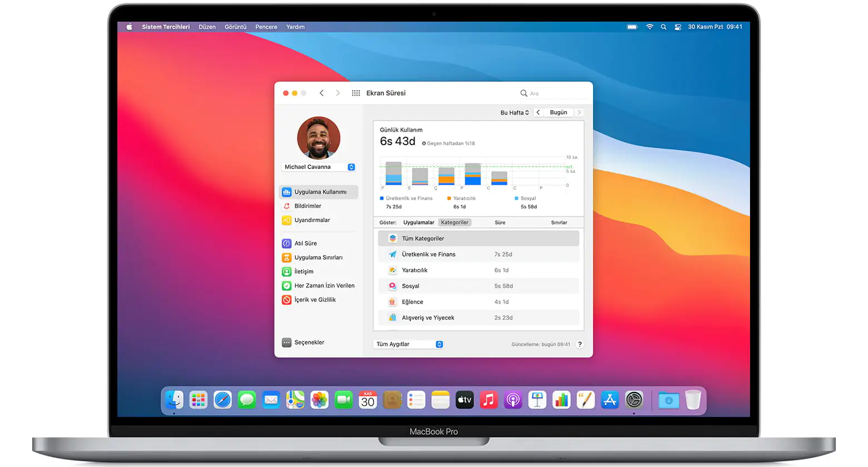868x467 pixels.
Task: Select Uyandırmalar in the sidebar
Action: coord(310,220)
